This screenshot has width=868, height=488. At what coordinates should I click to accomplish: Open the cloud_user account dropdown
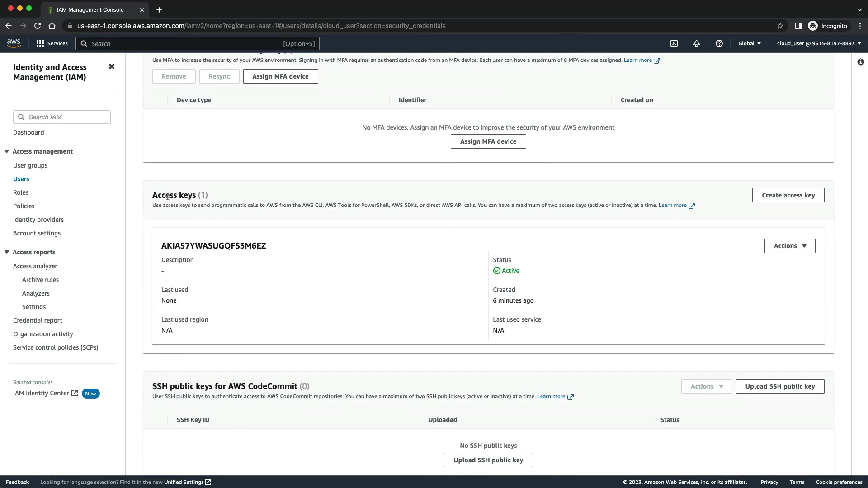pyautogui.click(x=819, y=43)
